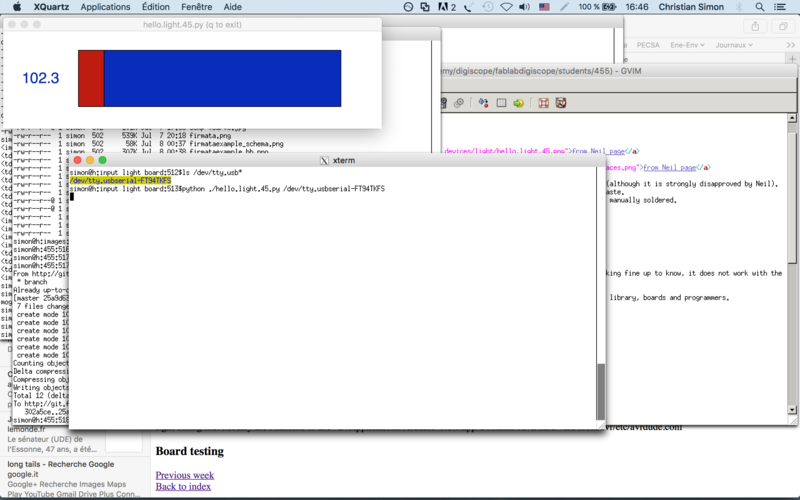Open the Wi-Fi status menu icon
The width and height of the screenshot is (800, 500).
[506, 7]
